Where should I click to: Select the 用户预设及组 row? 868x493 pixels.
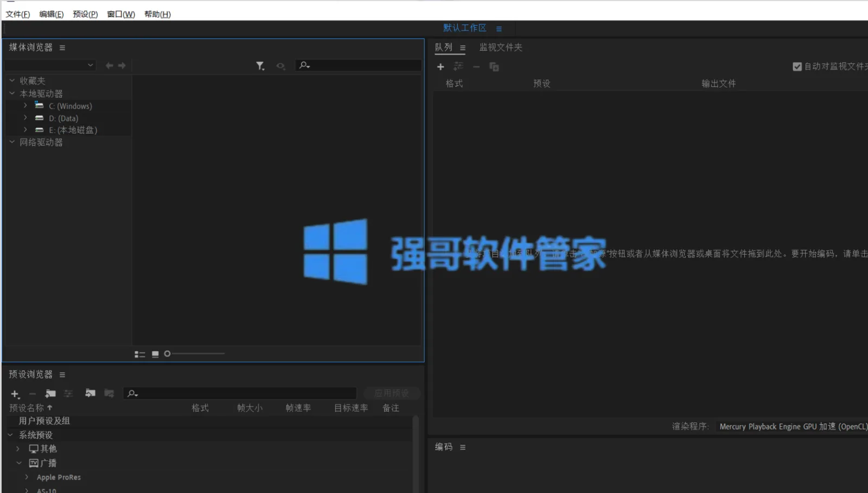209,421
